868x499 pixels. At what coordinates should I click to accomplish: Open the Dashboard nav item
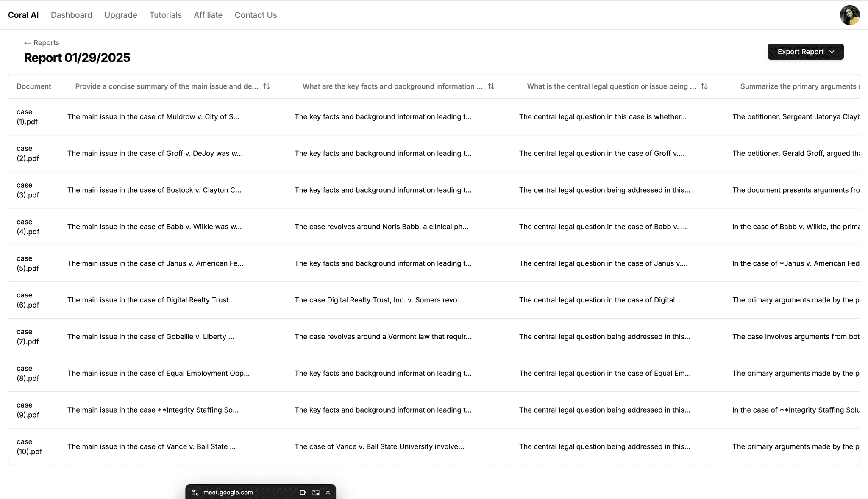pyautogui.click(x=71, y=15)
